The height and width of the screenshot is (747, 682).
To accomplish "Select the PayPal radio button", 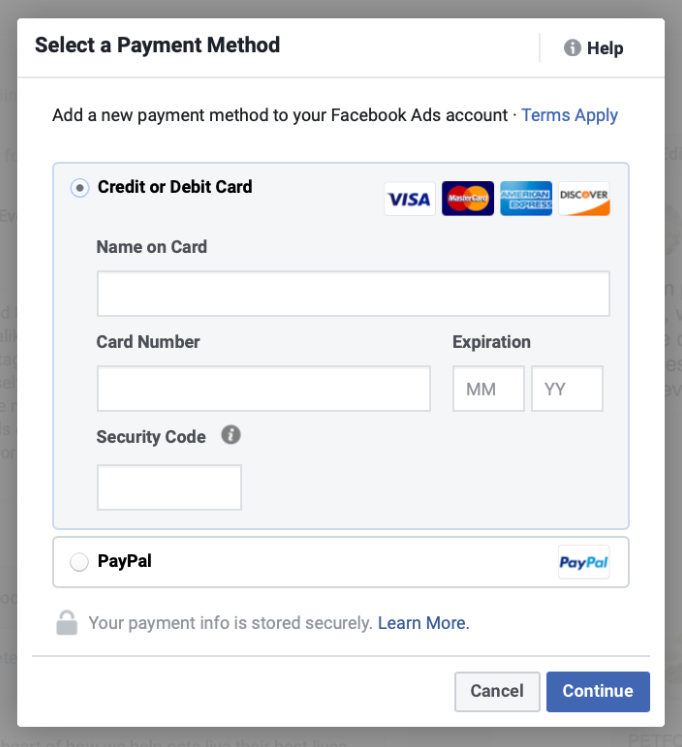I will [80, 563].
